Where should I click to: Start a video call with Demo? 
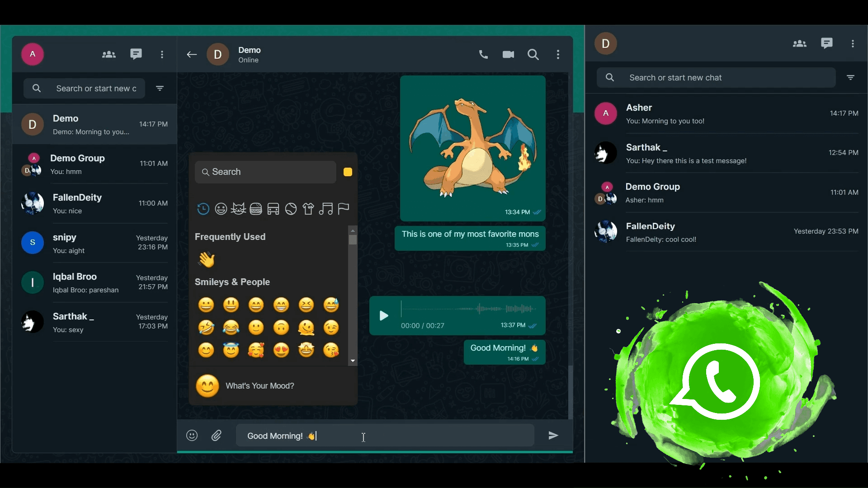pos(508,54)
